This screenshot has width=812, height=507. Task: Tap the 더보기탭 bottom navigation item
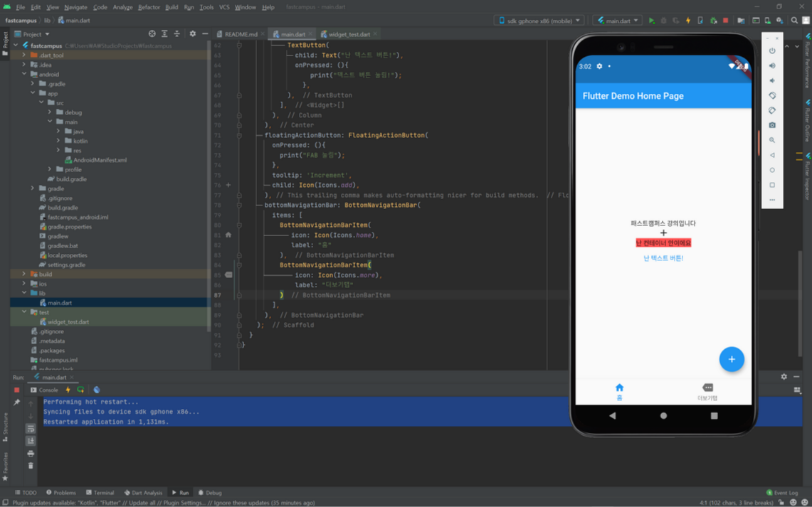point(707,392)
